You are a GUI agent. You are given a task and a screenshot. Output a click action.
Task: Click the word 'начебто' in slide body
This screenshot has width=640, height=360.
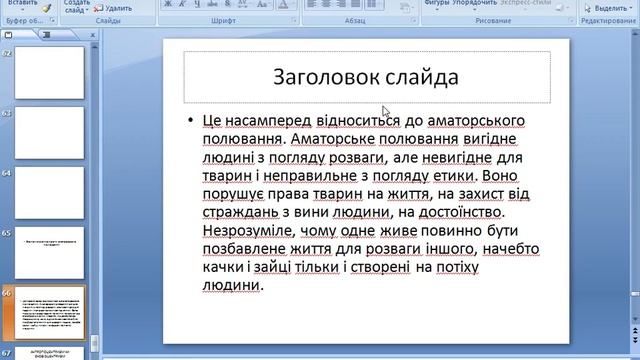(511, 249)
